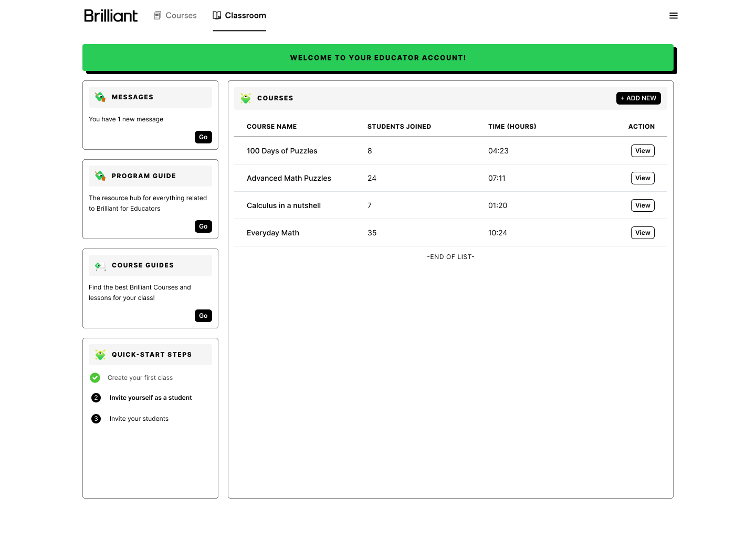Image resolution: width=756 pixels, height=538 pixels.
Task: Click the Course Name column header
Action: point(272,127)
